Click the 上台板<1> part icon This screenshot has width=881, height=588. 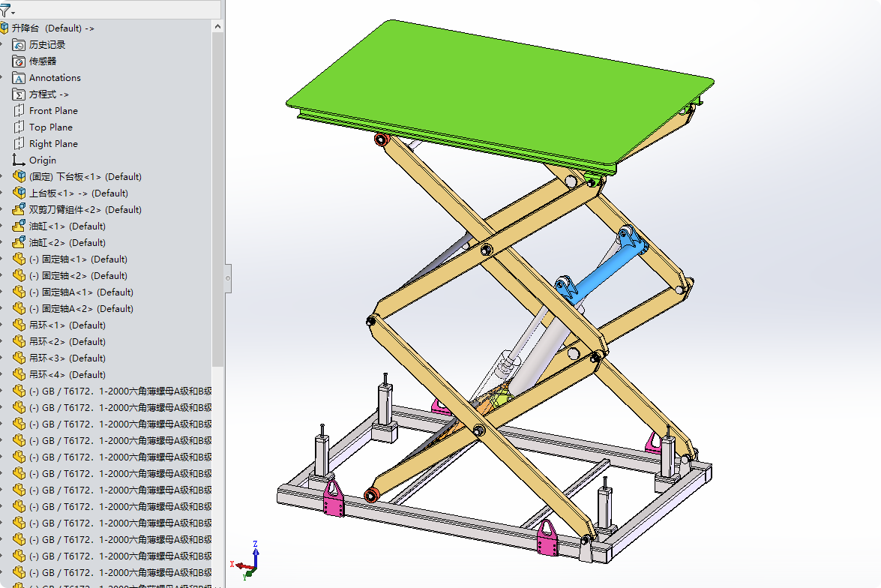(19, 193)
